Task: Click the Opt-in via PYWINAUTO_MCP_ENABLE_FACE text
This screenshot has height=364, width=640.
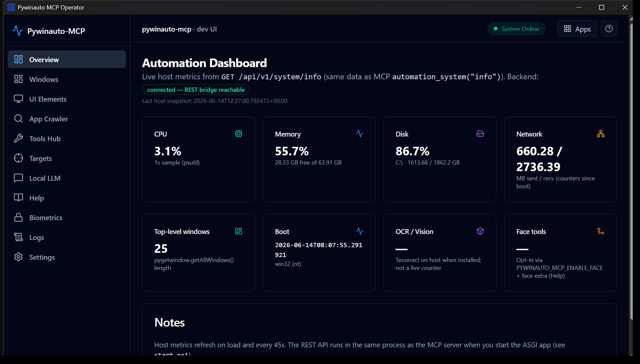Action: [x=559, y=268]
